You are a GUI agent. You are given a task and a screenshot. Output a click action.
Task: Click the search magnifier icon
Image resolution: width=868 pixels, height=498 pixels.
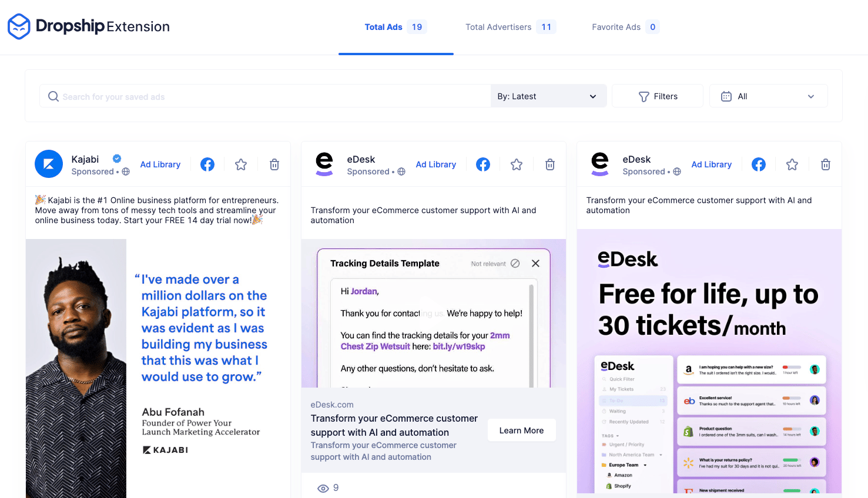tap(53, 96)
